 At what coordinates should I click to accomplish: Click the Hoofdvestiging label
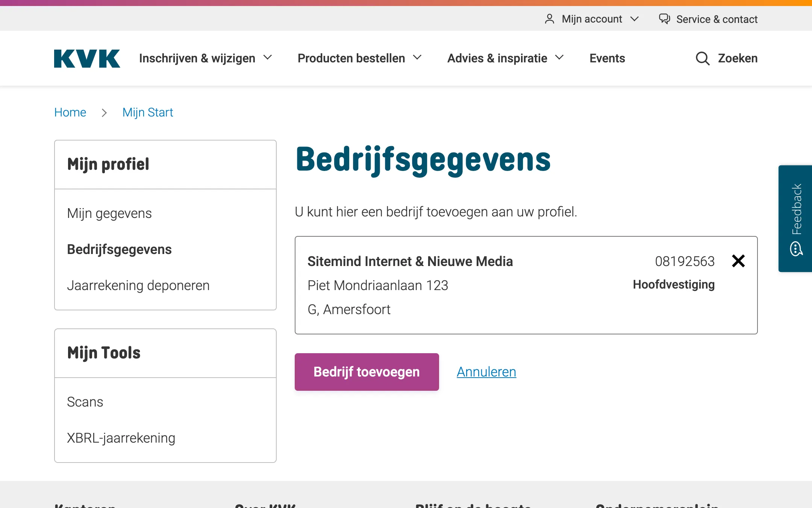pyautogui.click(x=674, y=284)
